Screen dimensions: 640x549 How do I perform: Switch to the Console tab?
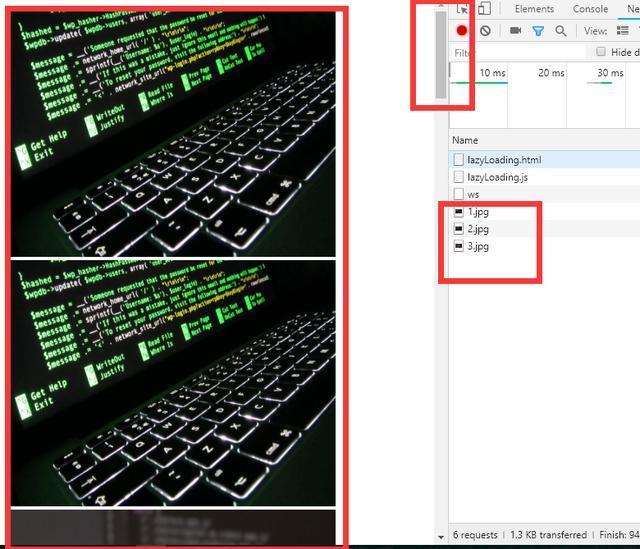pyautogui.click(x=590, y=9)
